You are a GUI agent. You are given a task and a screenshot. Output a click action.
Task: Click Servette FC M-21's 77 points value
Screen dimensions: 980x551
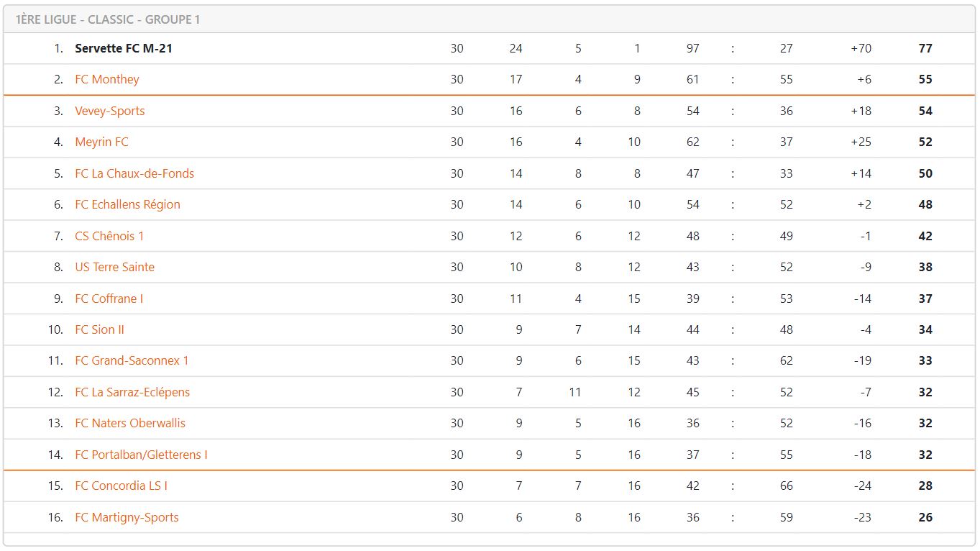tap(925, 48)
